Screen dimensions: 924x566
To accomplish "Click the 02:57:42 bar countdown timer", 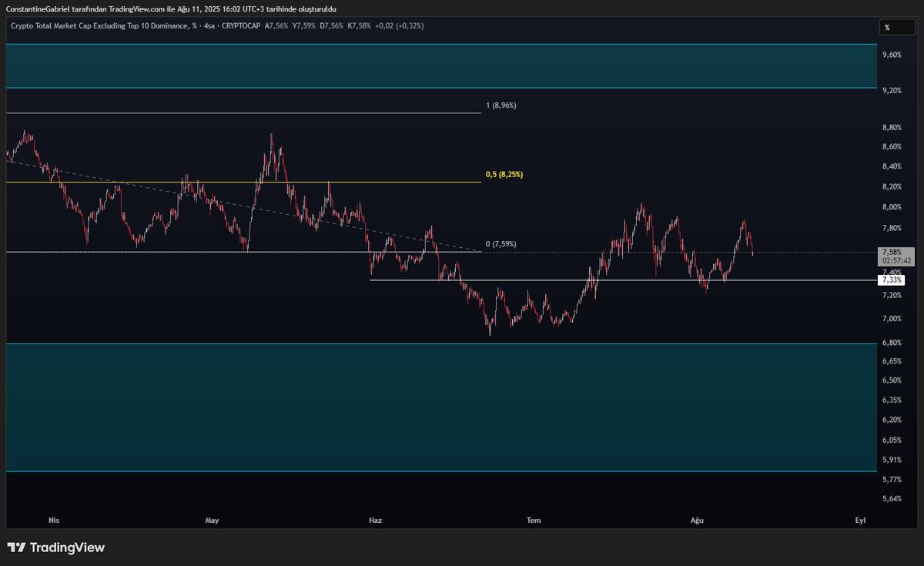I will coord(897,261).
